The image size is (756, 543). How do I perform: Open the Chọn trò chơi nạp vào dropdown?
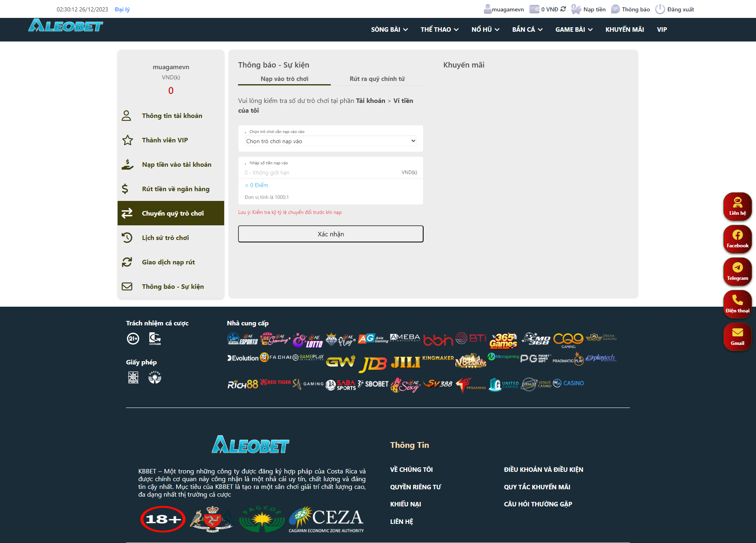coord(331,141)
